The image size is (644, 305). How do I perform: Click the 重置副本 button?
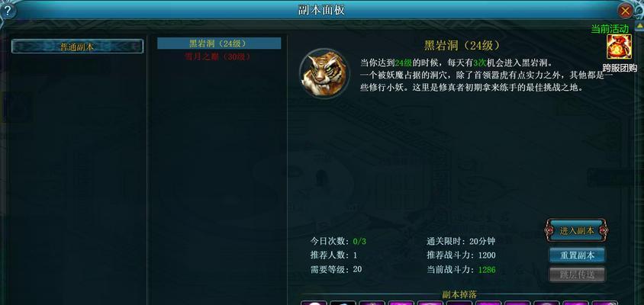pyautogui.click(x=577, y=255)
